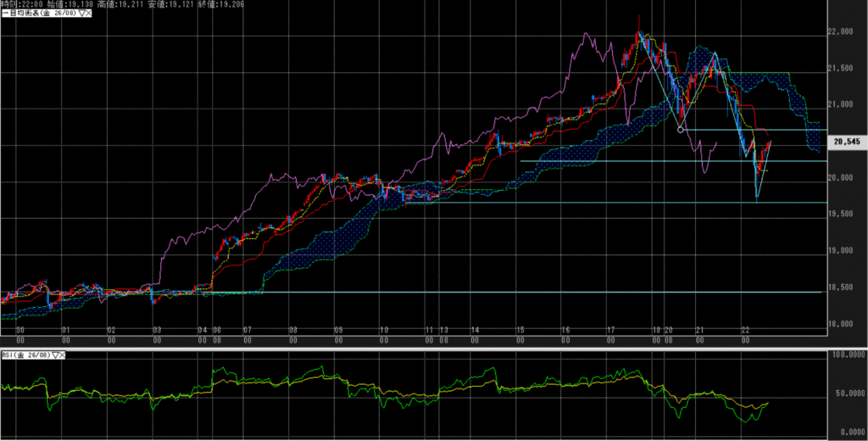Click the current price tag 20,545
Image resolution: width=868 pixels, height=441 pixels.
click(848, 142)
